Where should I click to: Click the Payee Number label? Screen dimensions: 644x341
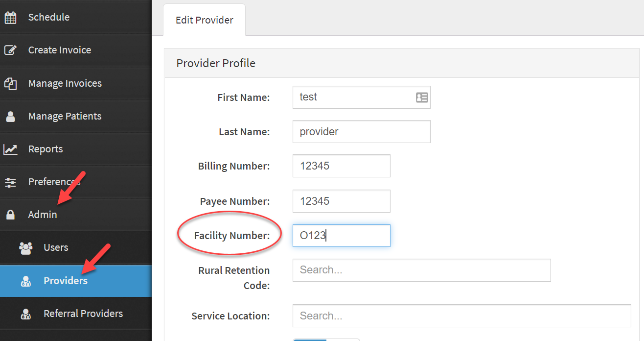tap(235, 201)
